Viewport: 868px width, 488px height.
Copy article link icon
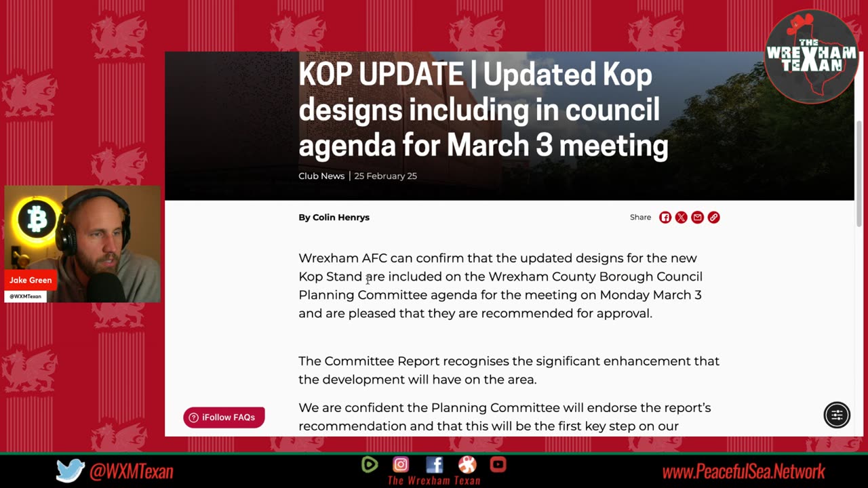click(713, 218)
